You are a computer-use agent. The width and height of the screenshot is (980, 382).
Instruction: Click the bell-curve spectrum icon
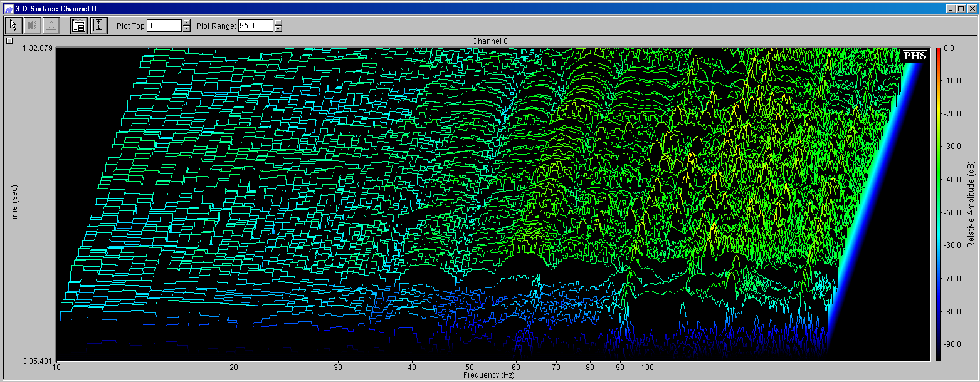(51, 26)
